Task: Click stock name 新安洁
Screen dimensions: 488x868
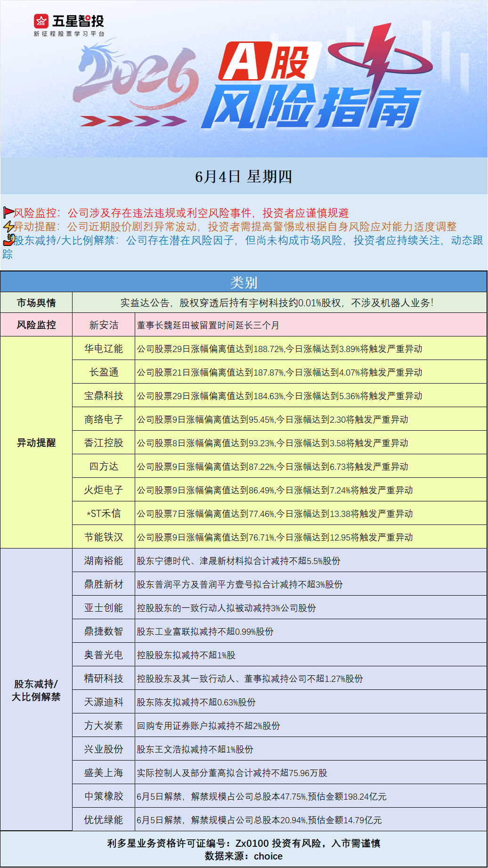Action: click(104, 325)
